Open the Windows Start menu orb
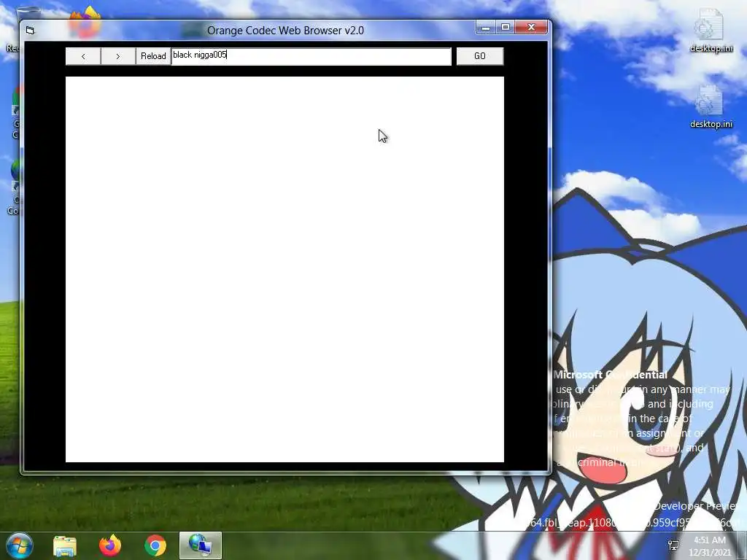 point(19,545)
